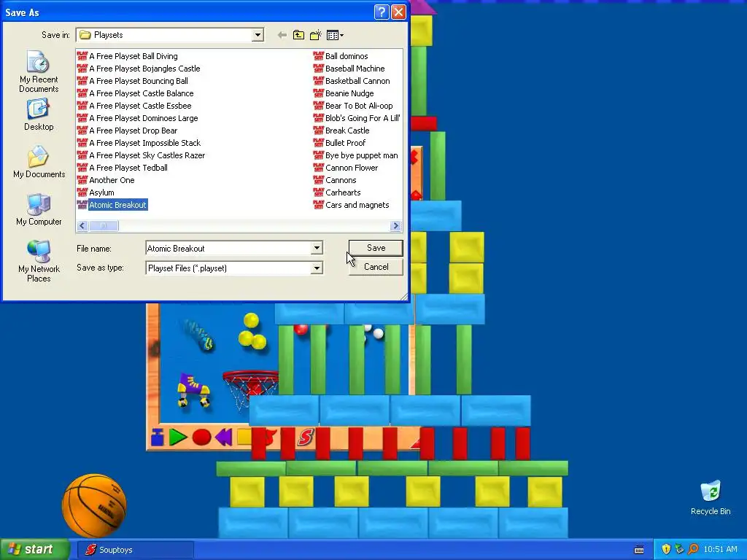Click the Souptoys taskbar button
This screenshot has width=747, height=560.
[x=136, y=550]
